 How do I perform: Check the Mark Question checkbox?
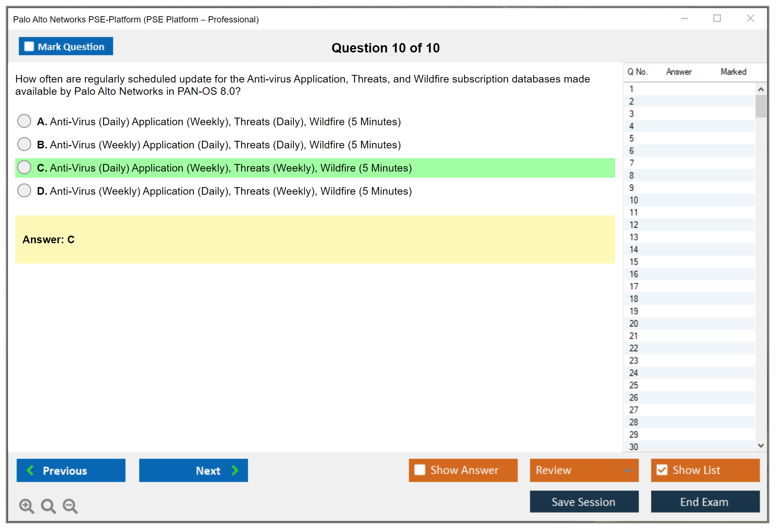[29, 47]
